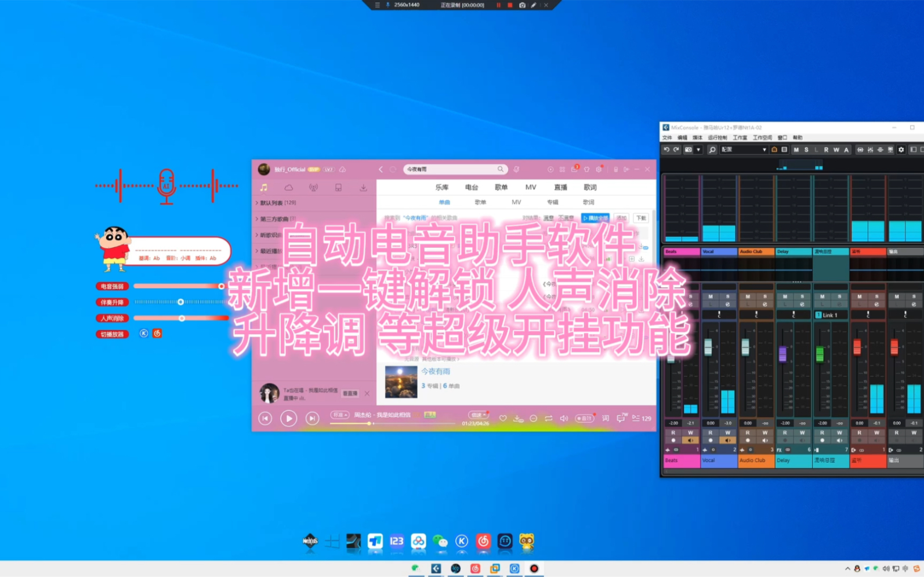Open the message inbox icon with badge
Image resolution: width=924 pixels, height=577 pixels.
click(574, 169)
